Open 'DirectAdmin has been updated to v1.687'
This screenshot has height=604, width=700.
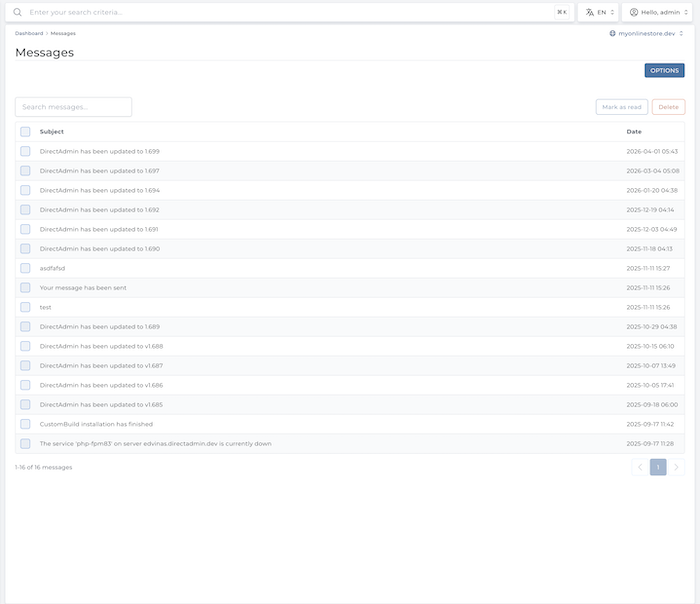101,366
